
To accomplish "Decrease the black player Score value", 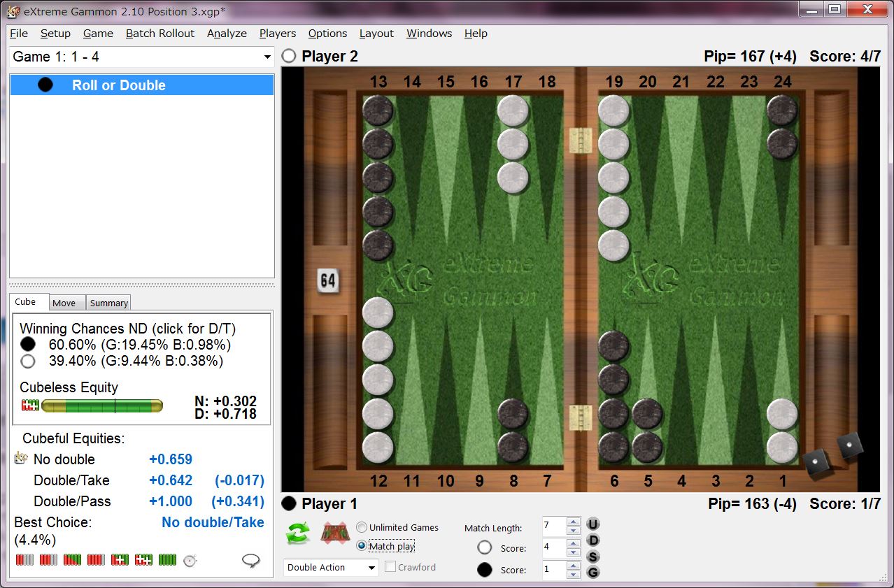I will pyautogui.click(x=574, y=574).
